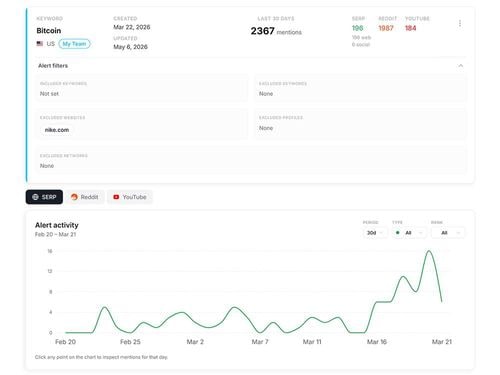Click the Excluded networks None field
Viewport: 500px width, 375px height.
(x=251, y=161)
